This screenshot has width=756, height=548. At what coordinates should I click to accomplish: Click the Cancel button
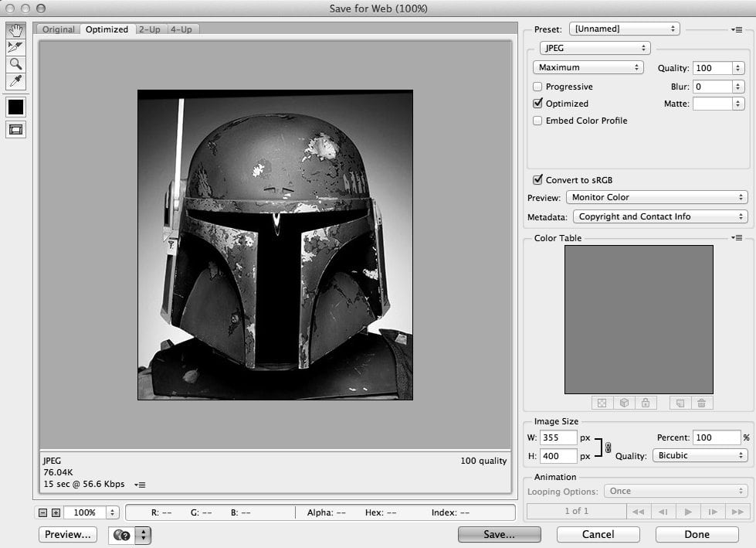click(x=598, y=535)
